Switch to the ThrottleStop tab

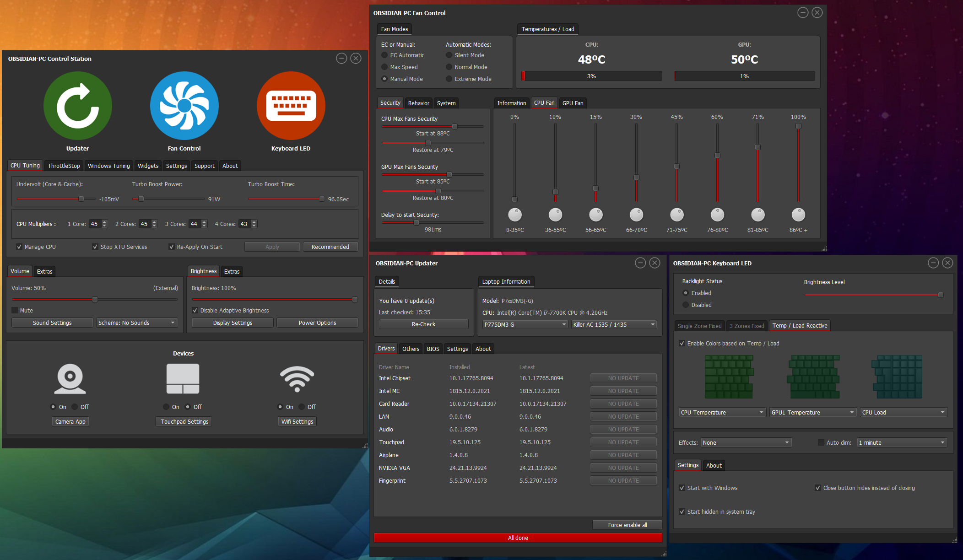click(x=64, y=166)
